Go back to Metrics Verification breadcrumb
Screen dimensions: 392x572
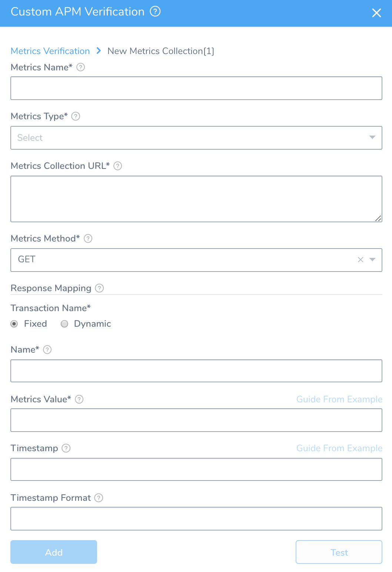click(x=50, y=51)
